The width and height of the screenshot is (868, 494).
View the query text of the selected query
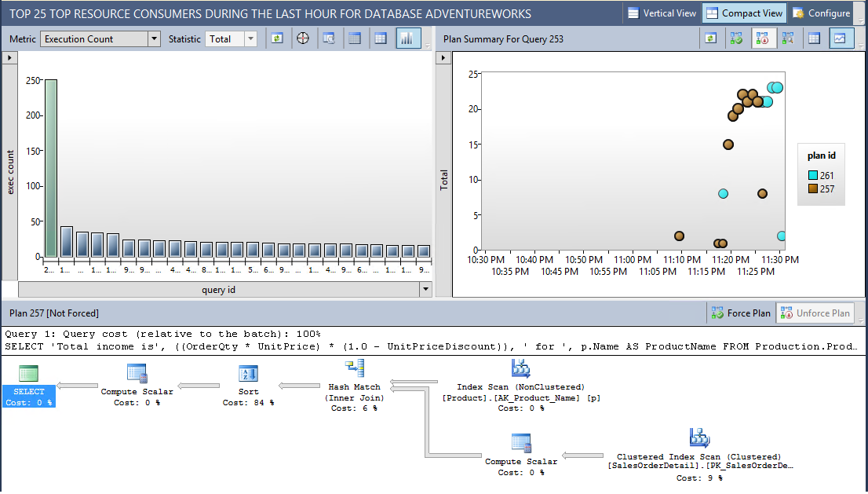[329, 38]
